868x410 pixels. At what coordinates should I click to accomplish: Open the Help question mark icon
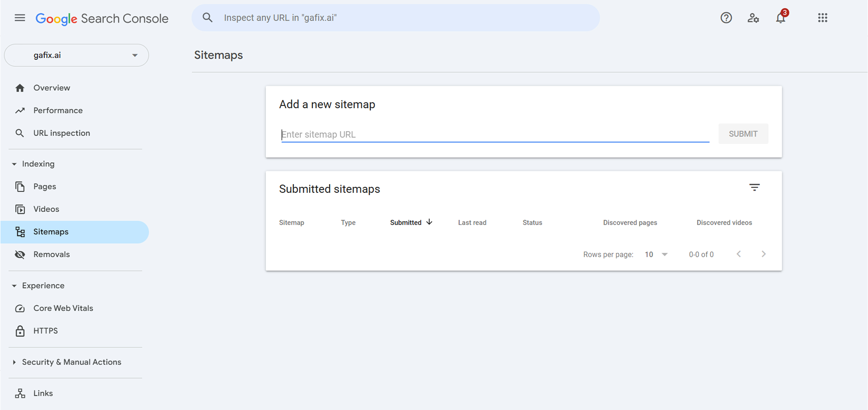click(726, 17)
